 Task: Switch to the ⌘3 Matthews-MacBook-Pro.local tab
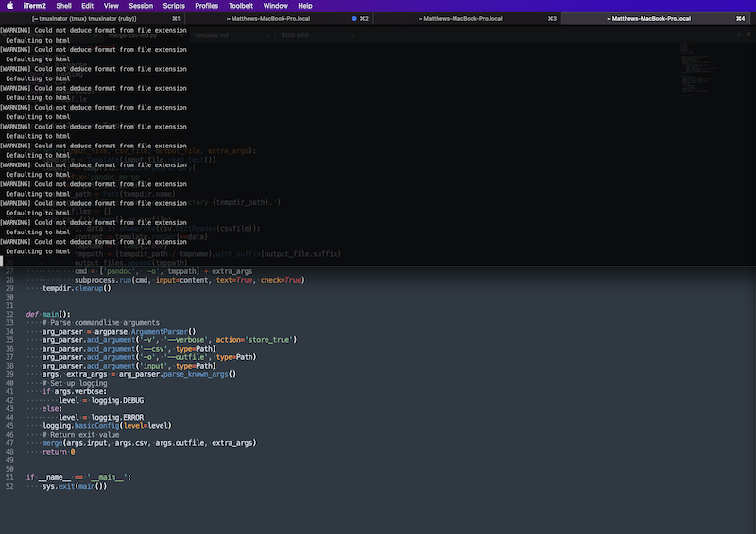(x=466, y=18)
